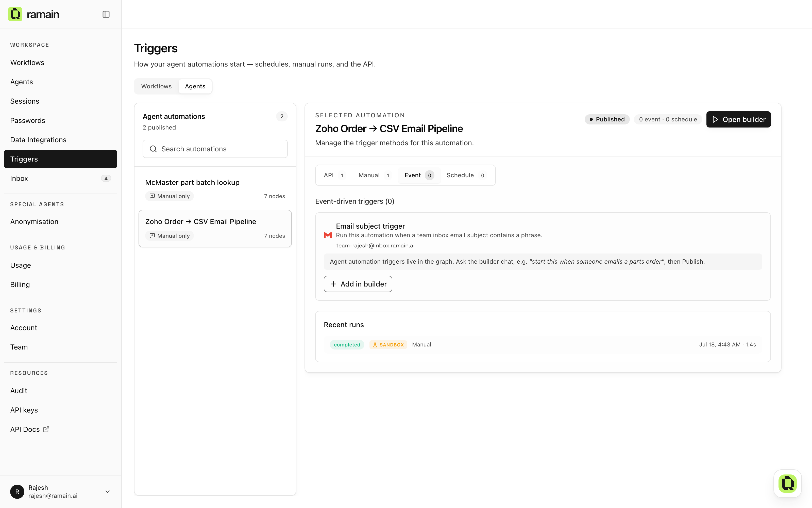Click the Agent automations count badge 2
Image resolution: width=812 pixels, height=508 pixels.
click(282, 116)
